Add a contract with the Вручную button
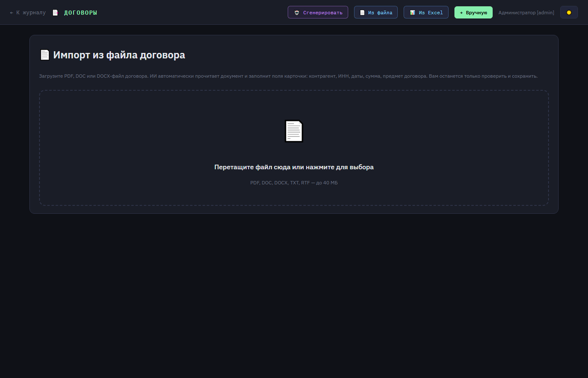This screenshot has height=378, width=588. coord(473,13)
